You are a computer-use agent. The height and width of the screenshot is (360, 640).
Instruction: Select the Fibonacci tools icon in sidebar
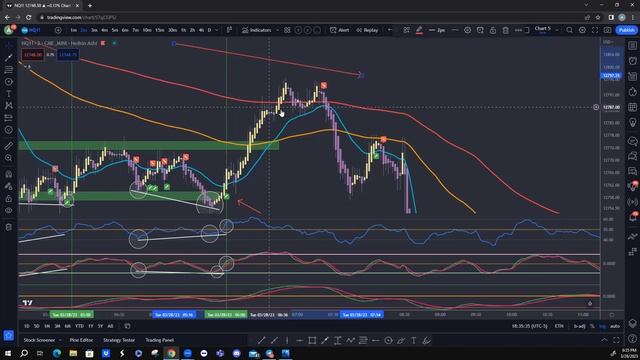click(x=9, y=70)
